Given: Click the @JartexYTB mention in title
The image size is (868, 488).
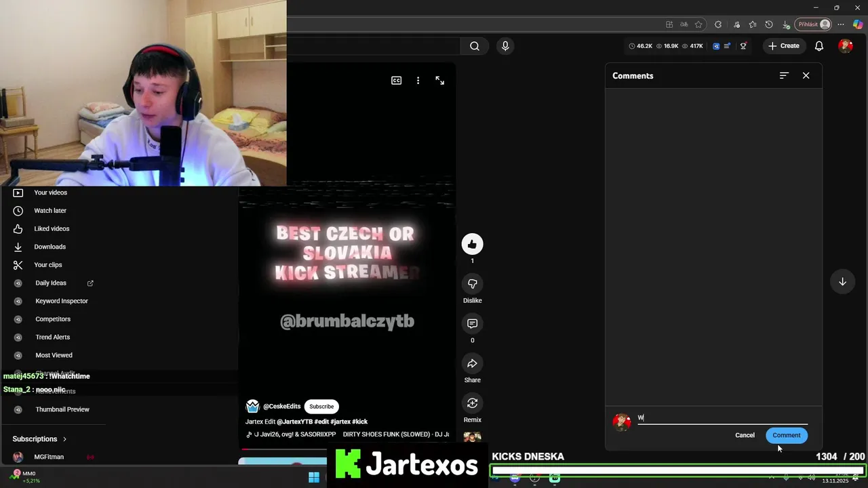Looking at the screenshot, I should pos(294,422).
